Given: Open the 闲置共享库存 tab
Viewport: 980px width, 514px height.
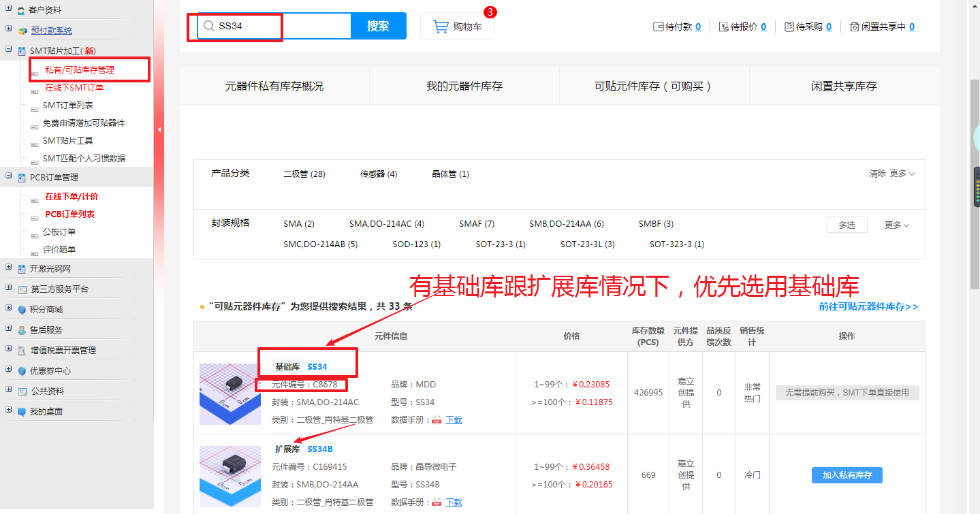Looking at the screenshot, I should 844,86.
